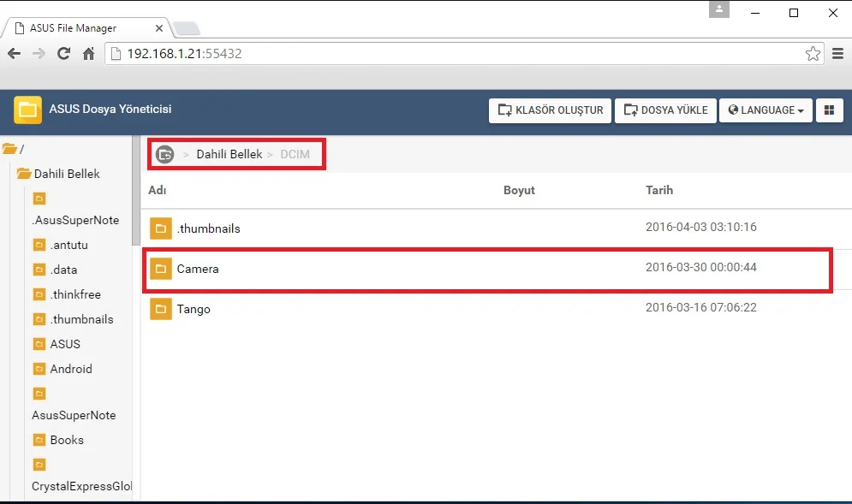Select the ASUS File Manager browser tab
The width and height of the screenshot is (852, 504).
81,28
